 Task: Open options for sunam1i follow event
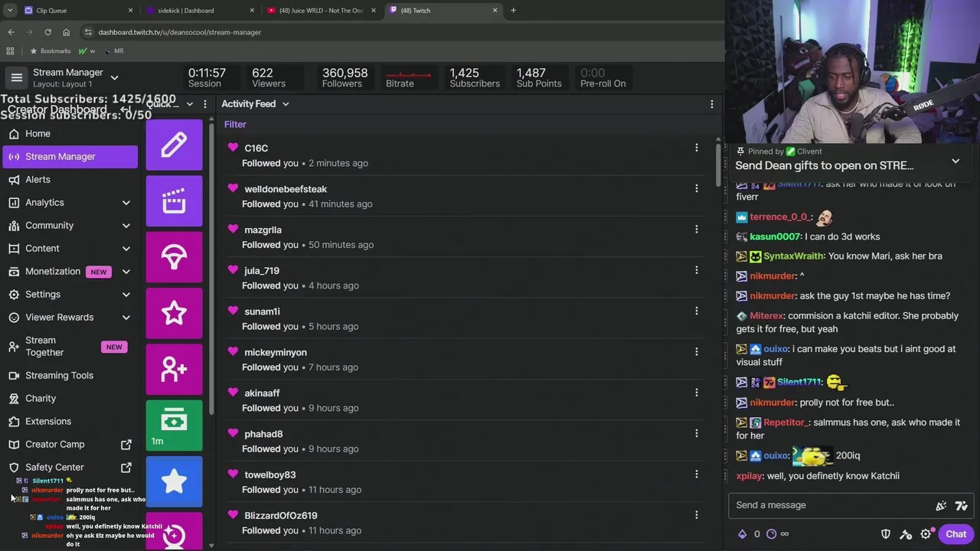696,311
